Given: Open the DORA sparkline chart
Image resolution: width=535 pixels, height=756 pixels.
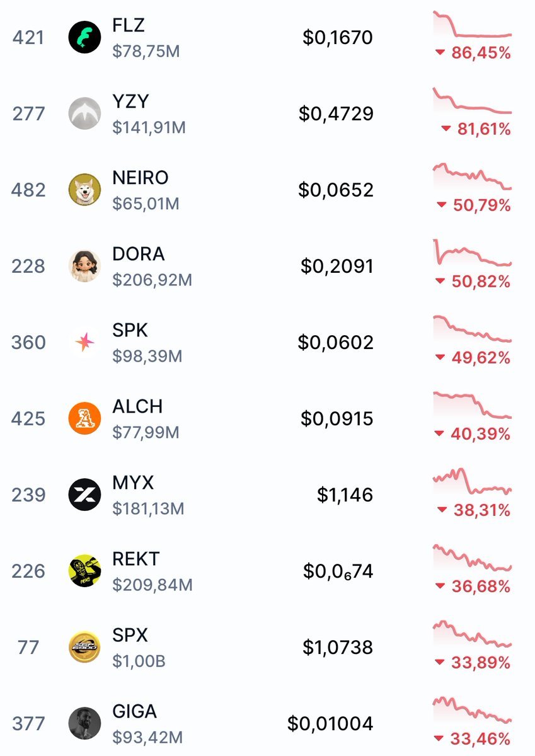Looking at the screenshot, I should tap(472, 253).
